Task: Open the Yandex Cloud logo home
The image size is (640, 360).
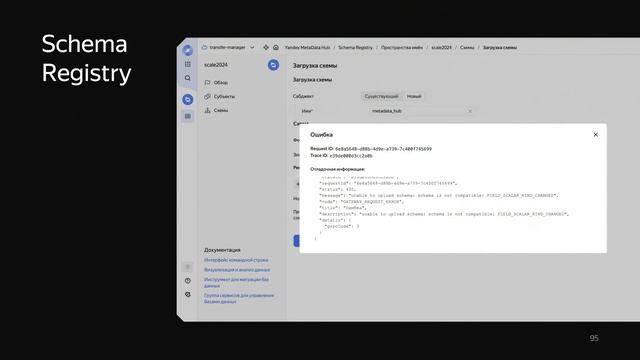Action: click(188, 50)
